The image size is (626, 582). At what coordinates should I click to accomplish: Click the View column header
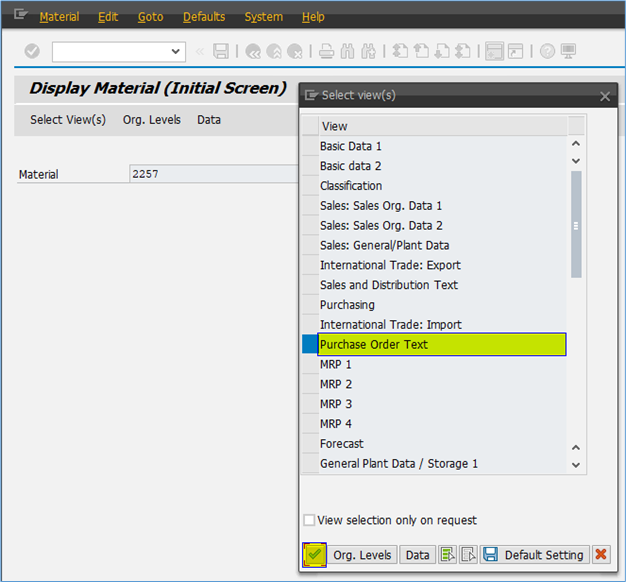tap(443, 126)
